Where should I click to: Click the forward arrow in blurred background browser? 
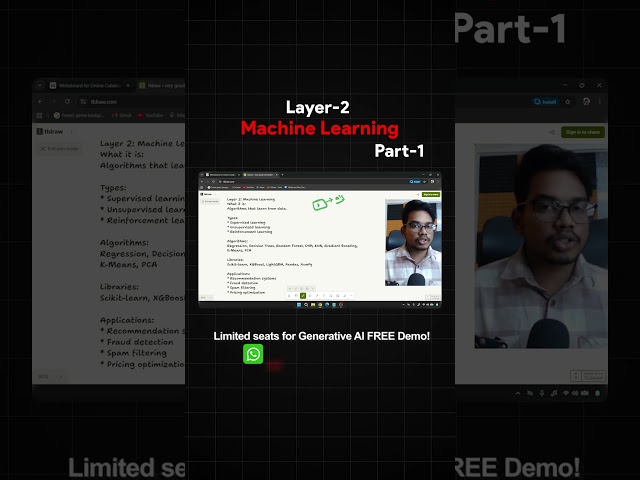coord(53,101)
